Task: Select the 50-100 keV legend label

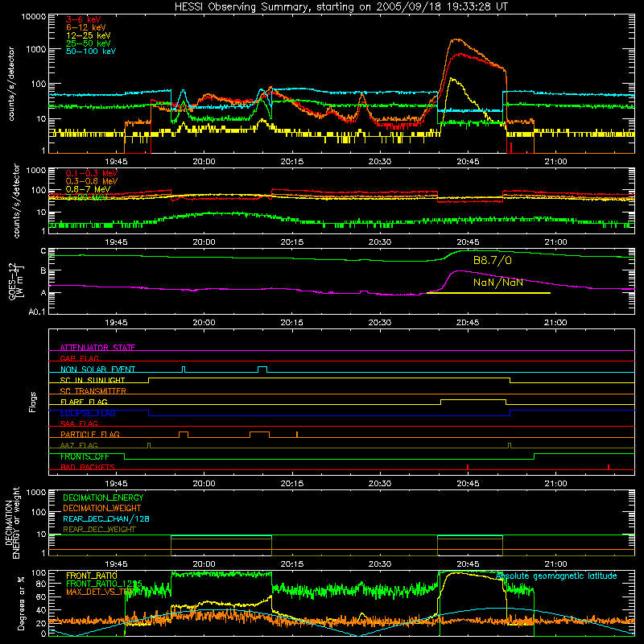Action: click(91, 52)
